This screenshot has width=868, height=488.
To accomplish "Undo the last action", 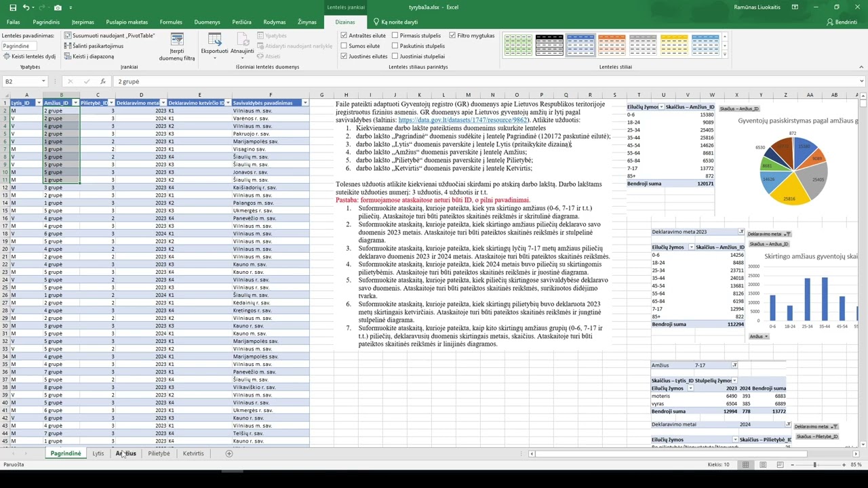I will coord(26,7).
